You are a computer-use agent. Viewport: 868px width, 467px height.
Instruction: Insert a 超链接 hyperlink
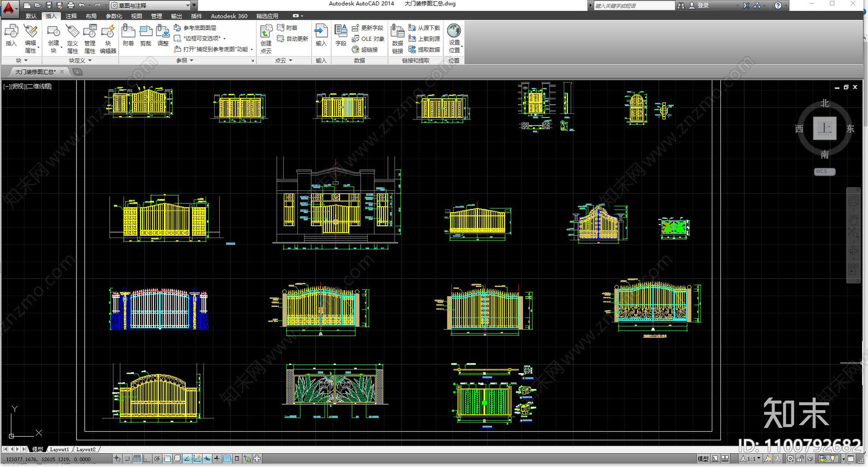(x=365, y=49)
